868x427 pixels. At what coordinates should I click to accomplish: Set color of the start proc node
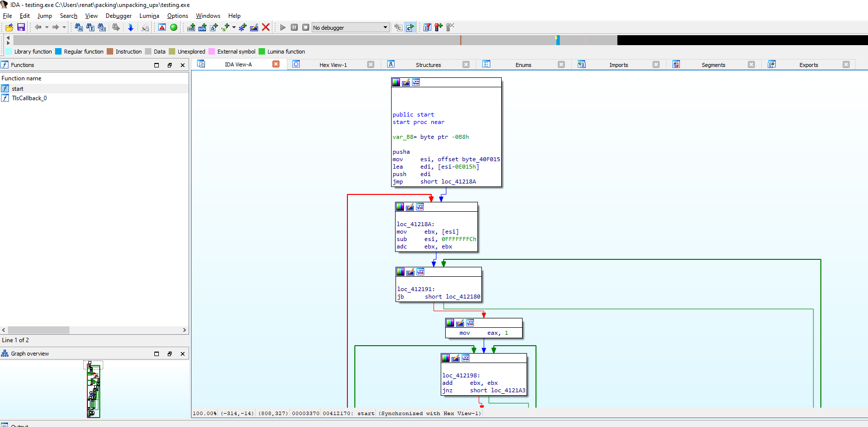(x=396, y=82)
